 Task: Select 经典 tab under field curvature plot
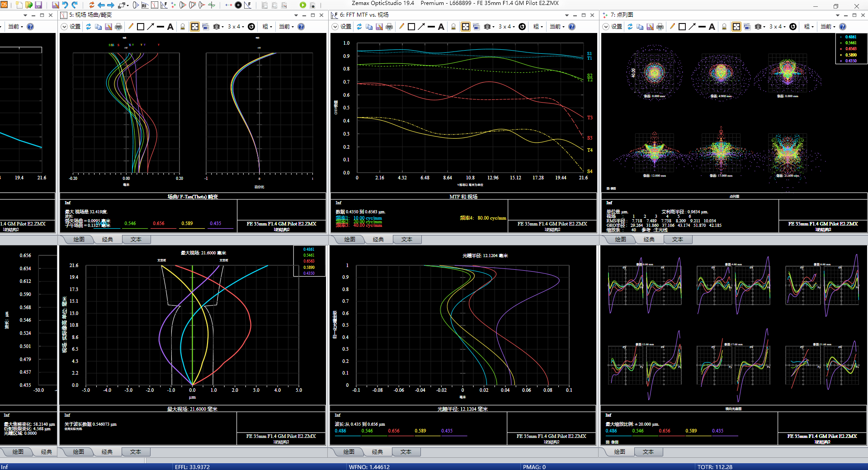[x=108, y=240]
